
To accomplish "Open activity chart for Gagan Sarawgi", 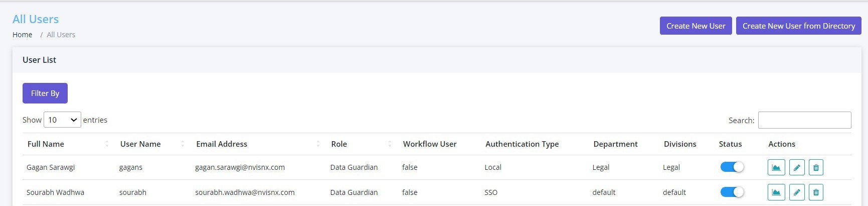I will click(x=776, y=167).
